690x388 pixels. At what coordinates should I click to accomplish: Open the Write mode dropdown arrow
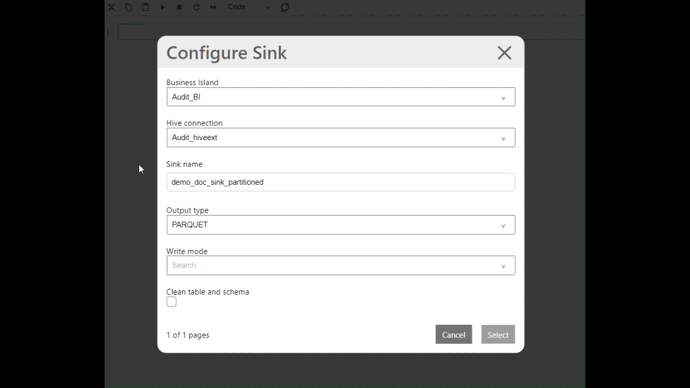[503, 266]
